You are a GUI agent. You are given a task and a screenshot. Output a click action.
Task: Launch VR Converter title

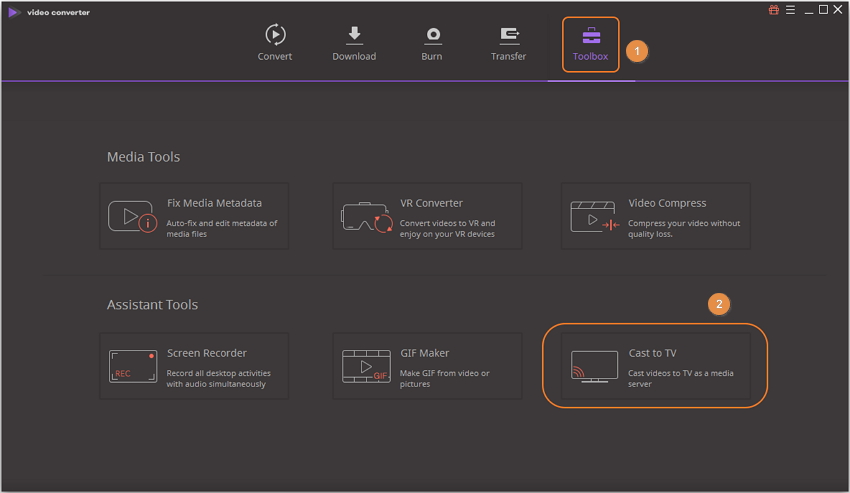pyautogui.click(x=432, y=203)
